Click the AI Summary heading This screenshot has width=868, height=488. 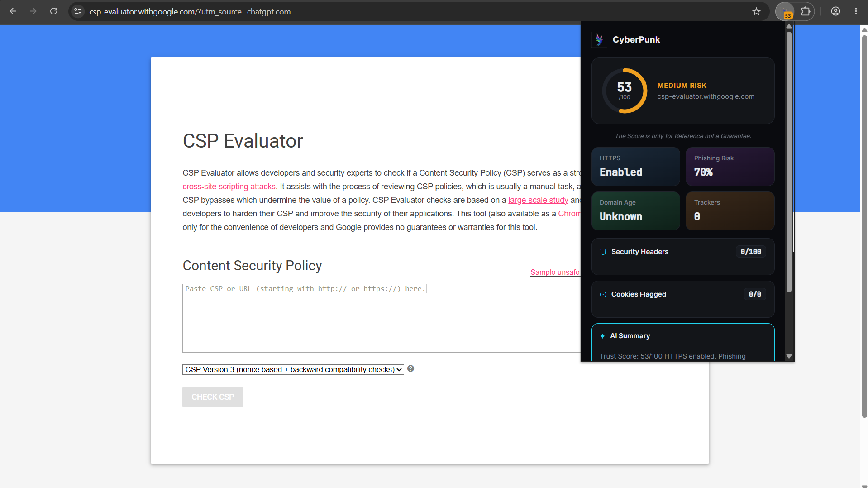point(630,336)
